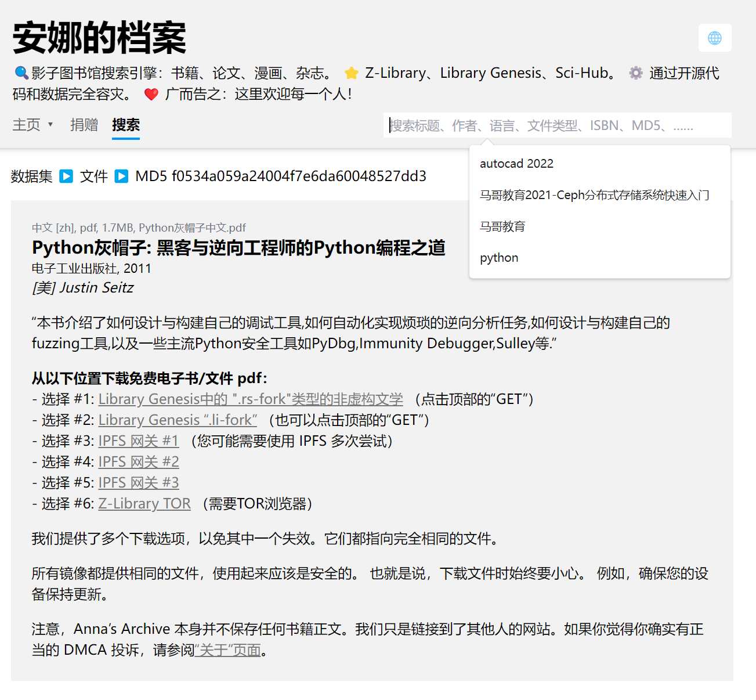Image resolution: width=756 pixels, height=700 pixels.
Task: Click the 安娜的档案 site title
Action: click(99, 38)
